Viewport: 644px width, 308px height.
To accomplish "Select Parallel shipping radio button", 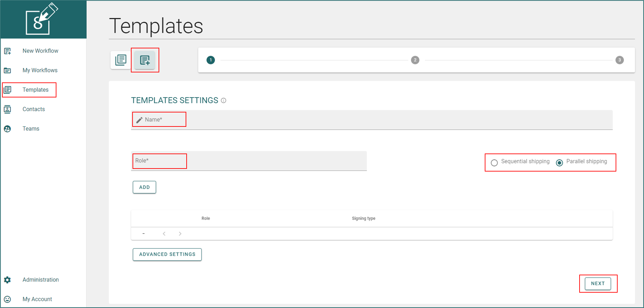I will click(x=560, y=163).
